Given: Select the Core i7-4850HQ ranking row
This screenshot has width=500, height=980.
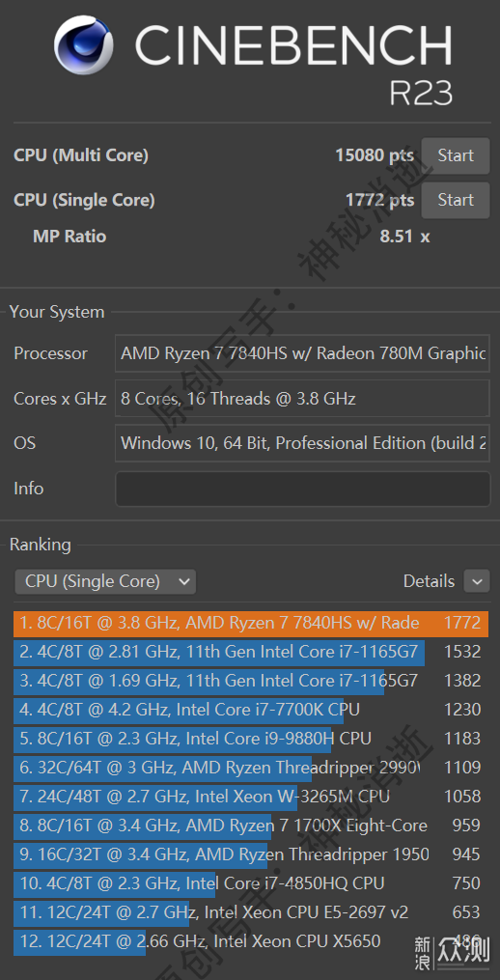Looking at the screenshot, I should coord(251,883).
